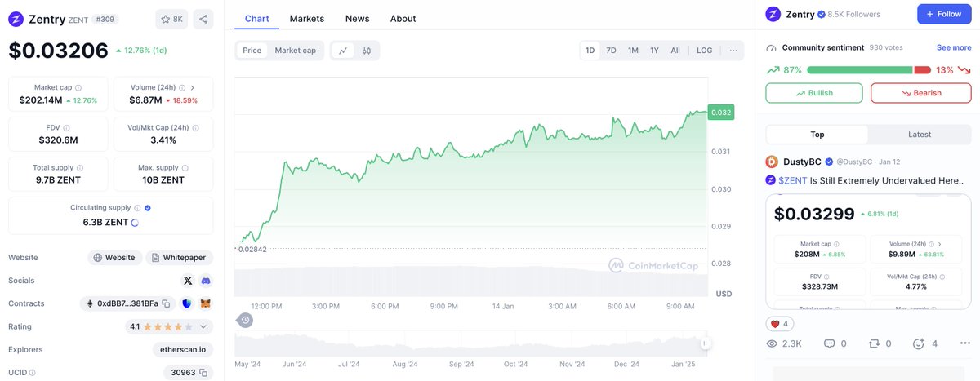The height and width of the screenshot is (381, 980).
Task: Click the shield icon next to the contract
Action: [x=186, y=303]
